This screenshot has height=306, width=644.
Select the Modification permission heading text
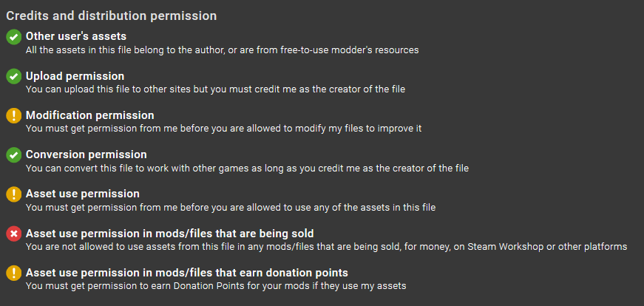(90, 115)
